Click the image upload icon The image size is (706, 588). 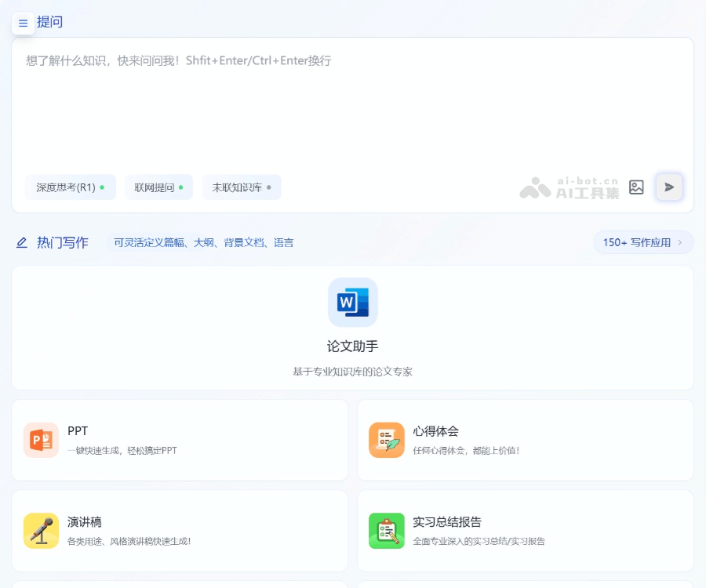(x=636, y=187)
